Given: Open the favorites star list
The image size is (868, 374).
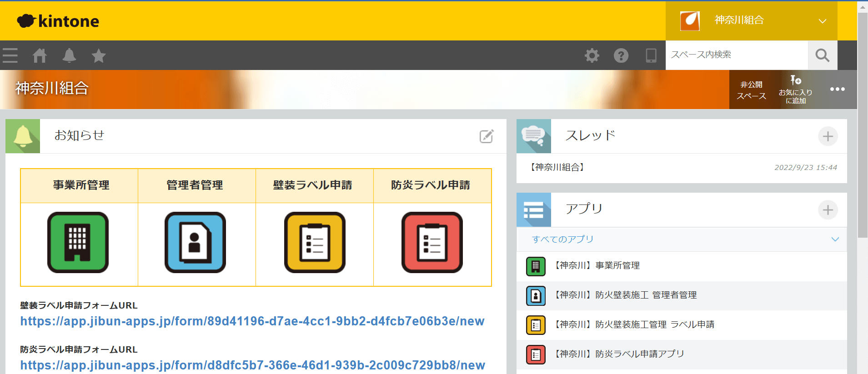Looking at the screenshot, I should (98, 56).
